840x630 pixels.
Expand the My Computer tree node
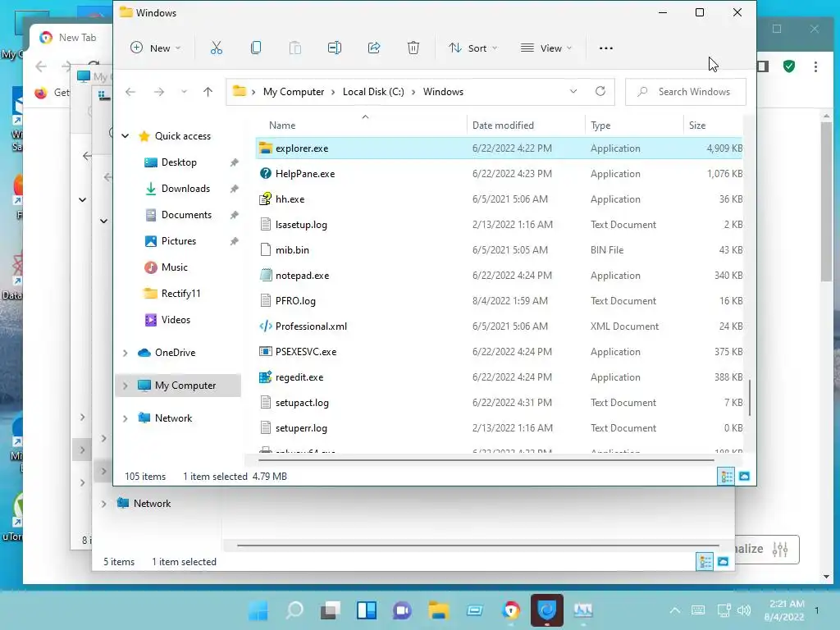pyautogui.click(x=126, y=386)
